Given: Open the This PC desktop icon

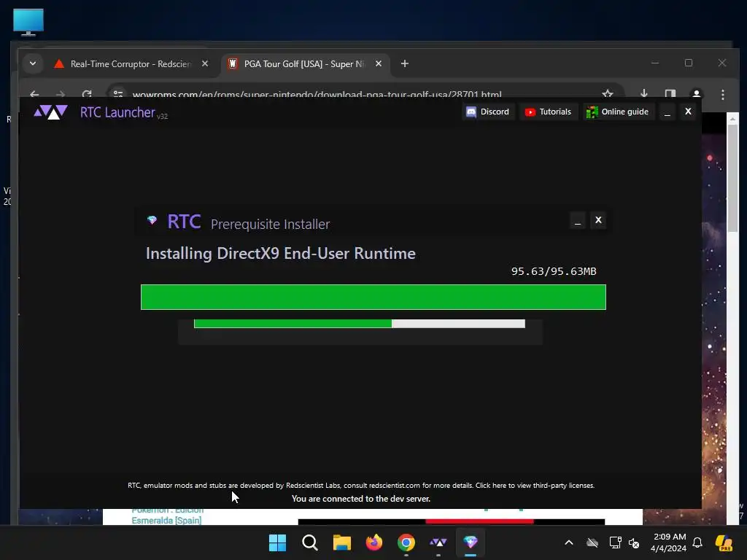Looking at the screenshot, I should click(28, 22).
